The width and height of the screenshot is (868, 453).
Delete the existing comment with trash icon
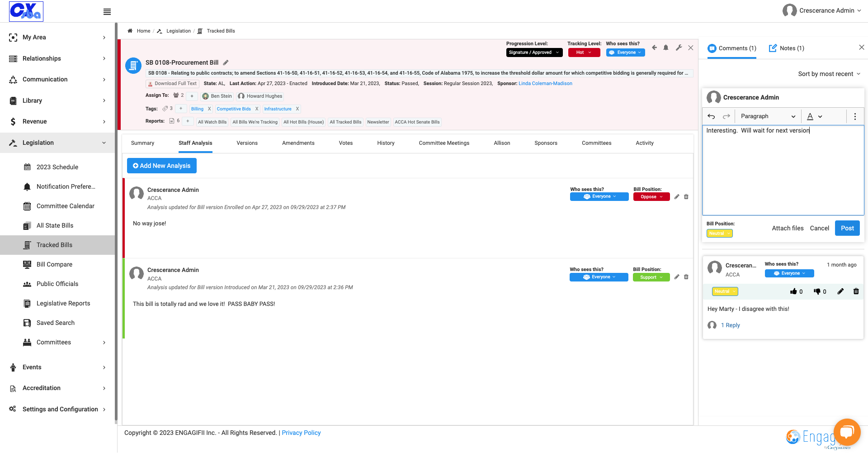click(x=856, y=291)
